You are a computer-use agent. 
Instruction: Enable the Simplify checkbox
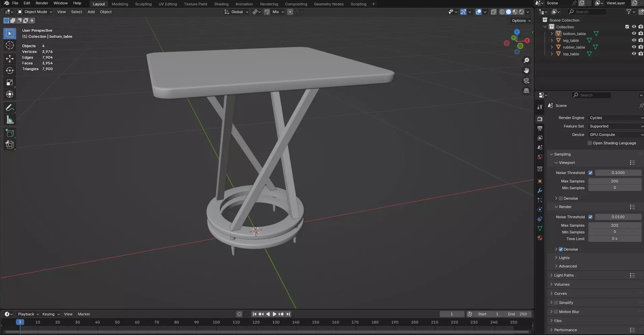556,303
